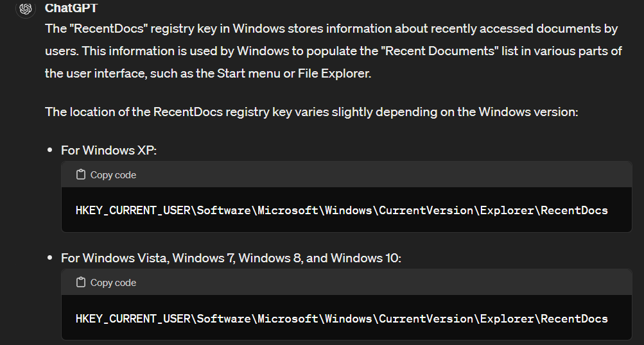Click HKEY_CURRENT_USER in the first code block
The width and height of the screenshot is (644, 345).
[x=132, y=210]
